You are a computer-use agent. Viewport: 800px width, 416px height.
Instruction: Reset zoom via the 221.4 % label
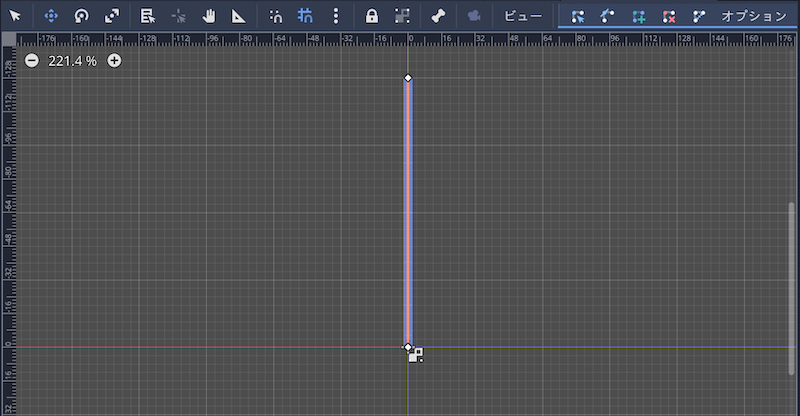pyautogui.click(x=72, y=61)
